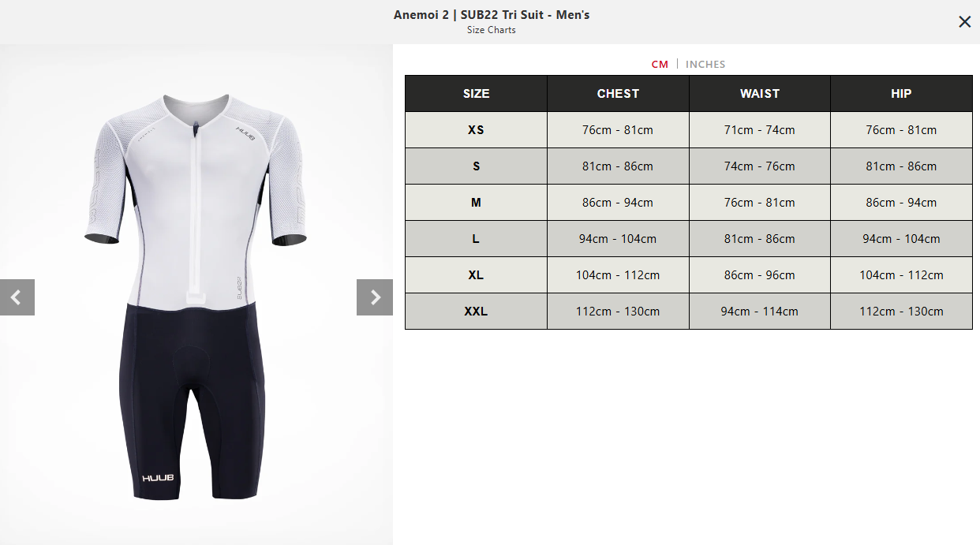The height and width of the screenshot is (545, 980).
Task: Select the CM unit option
Action: coord(660,65)
